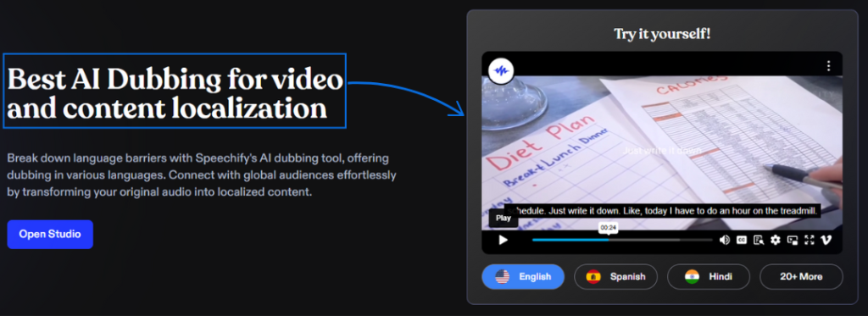Viewport: 868px width, 316px height.
Task: Expand the 20+ More languages option
Action: 801,277
